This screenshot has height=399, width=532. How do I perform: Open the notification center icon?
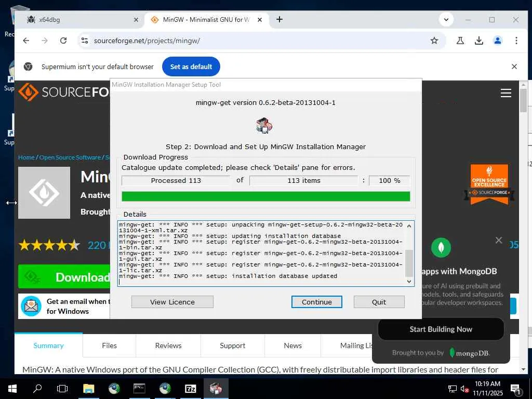(x=516, y=390)
